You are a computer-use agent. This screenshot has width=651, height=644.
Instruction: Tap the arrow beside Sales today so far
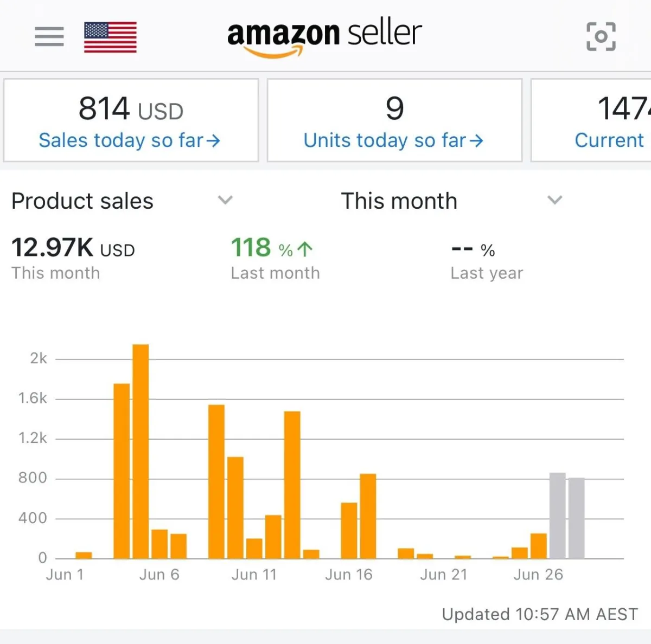(213, 141)
